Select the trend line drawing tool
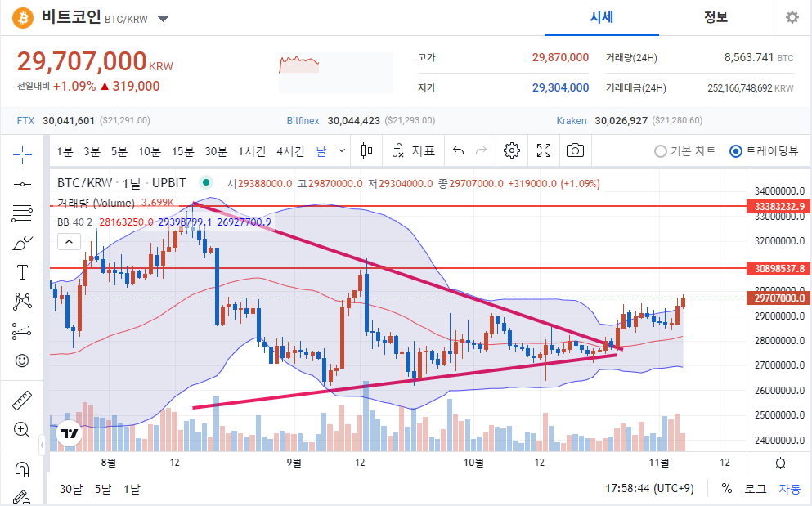Screen dimensions: 812x506 [22, 183]
